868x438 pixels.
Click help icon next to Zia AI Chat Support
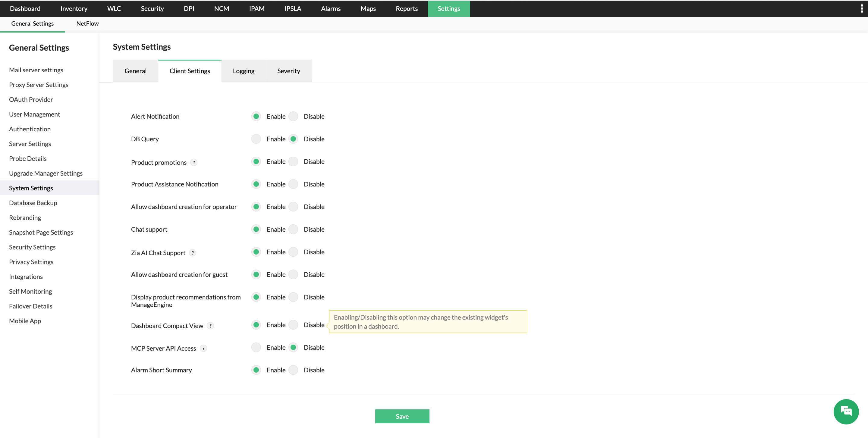click(192, 252)
